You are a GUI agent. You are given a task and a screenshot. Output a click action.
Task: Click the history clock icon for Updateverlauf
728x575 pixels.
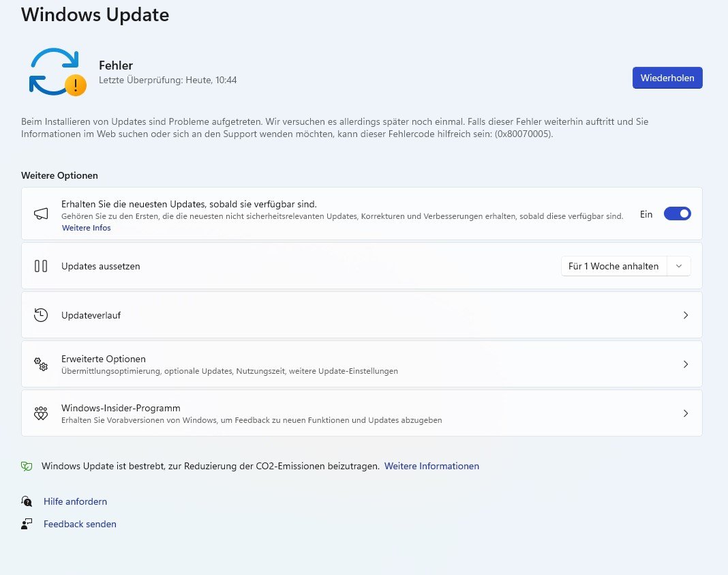pos(41,315)
